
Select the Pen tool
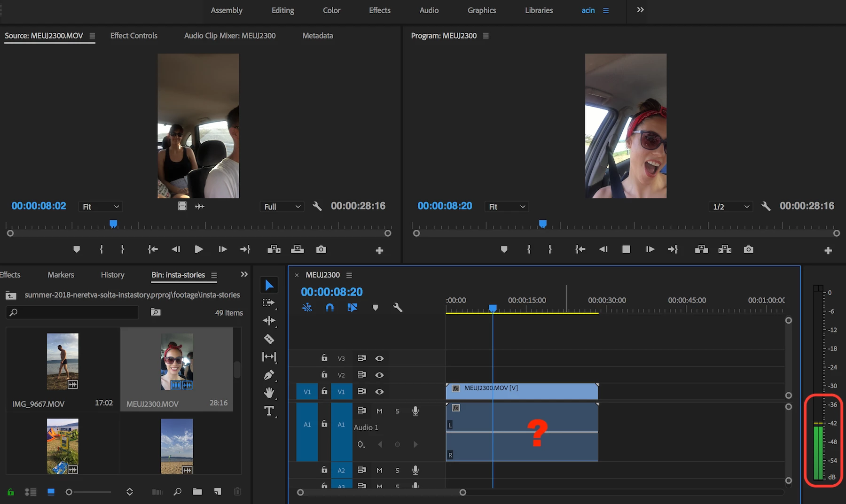[x=269, y=375]
